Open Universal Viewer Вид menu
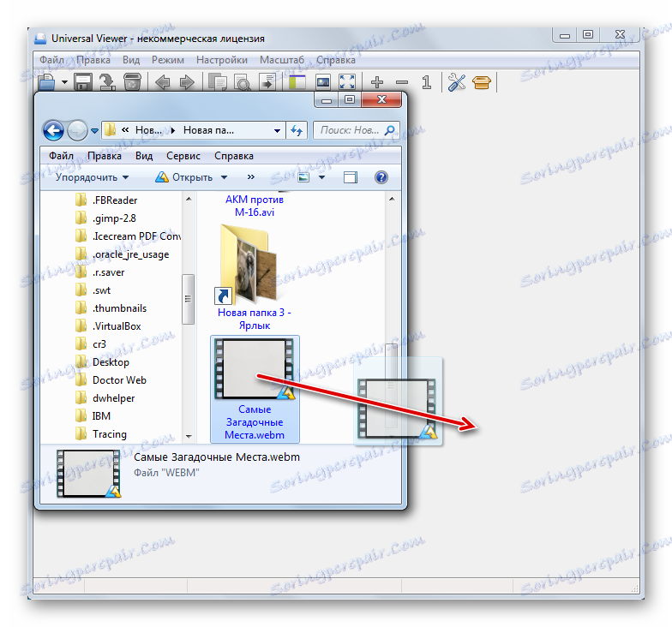The height and width of the screenshot is (627, 672). tap(131, 60)
